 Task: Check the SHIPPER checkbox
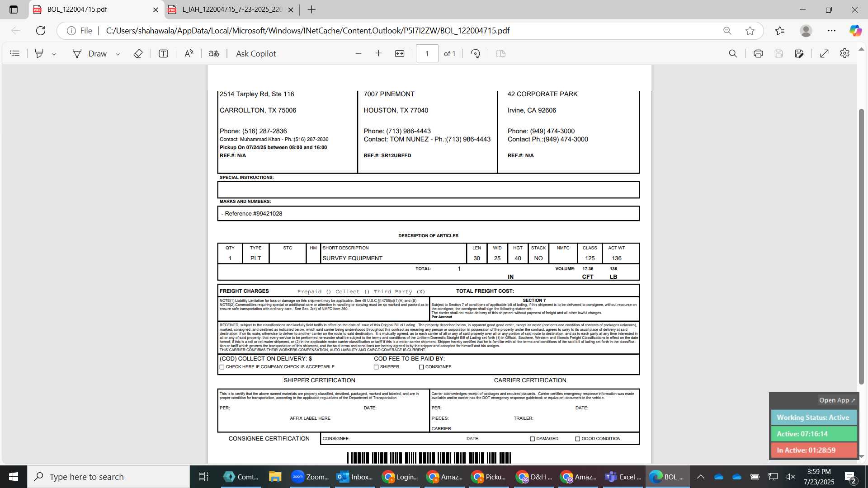click(376, 367)
